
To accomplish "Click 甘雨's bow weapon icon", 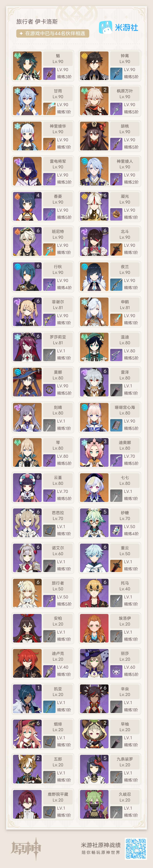I will pyautogui.click(x=49, y=108).
